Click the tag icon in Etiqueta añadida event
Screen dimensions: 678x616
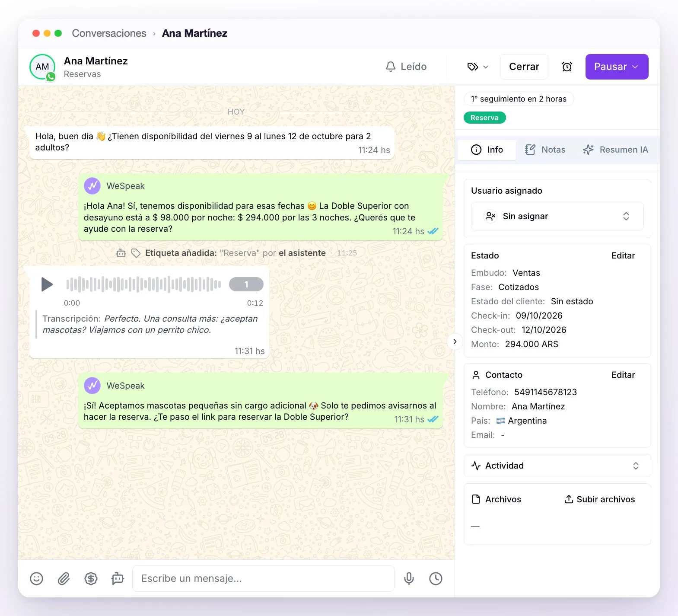tap(136, 253)
